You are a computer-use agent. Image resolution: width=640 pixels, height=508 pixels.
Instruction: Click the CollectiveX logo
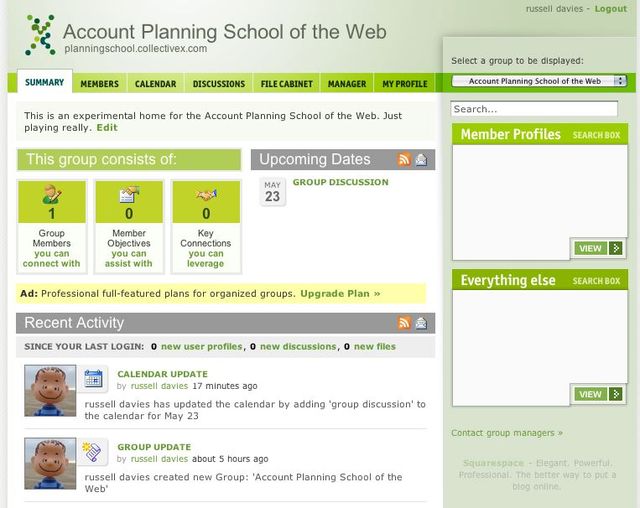pyautogui.click(x=40, y=35)
